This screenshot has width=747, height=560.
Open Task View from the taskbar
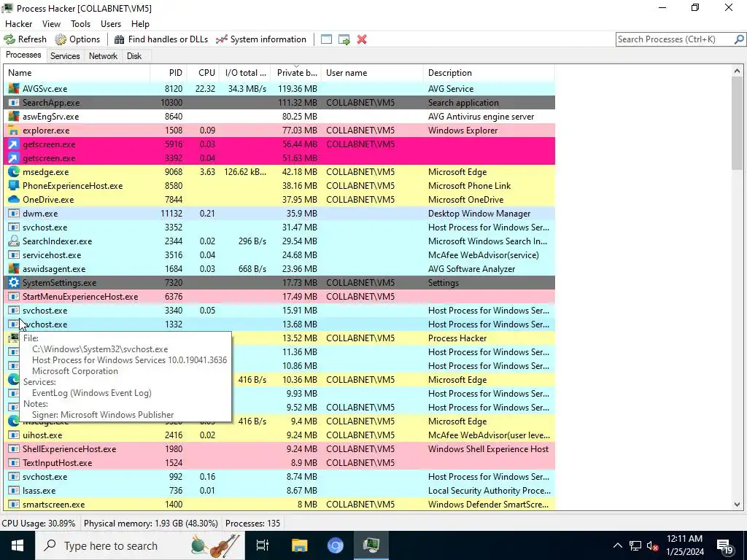(x=263, y=545)
